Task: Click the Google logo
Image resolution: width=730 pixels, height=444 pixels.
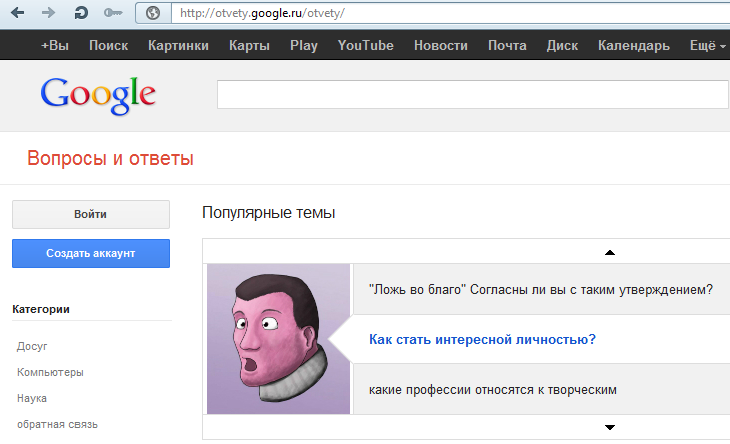Action: click(x=98, y=95)
